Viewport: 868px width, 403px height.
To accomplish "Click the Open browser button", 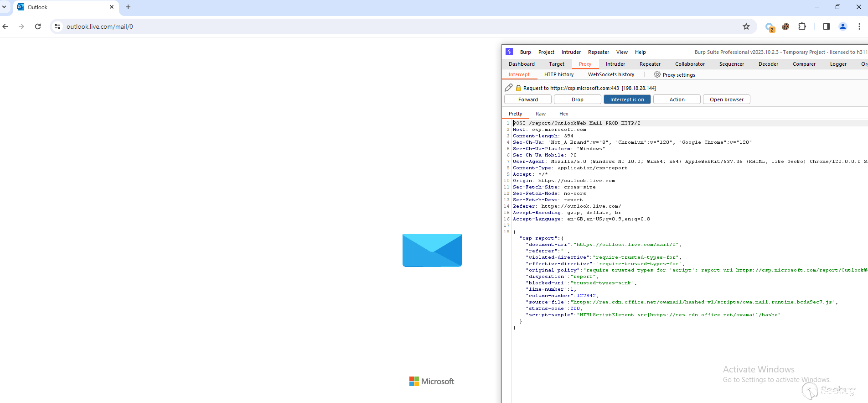I will click(x=727, y=99).
